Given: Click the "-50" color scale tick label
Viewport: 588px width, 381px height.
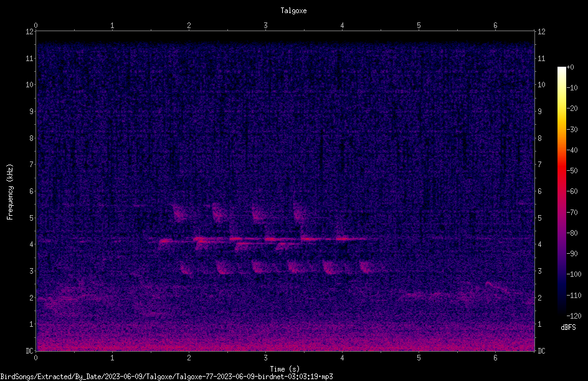Looking at the screenshot, I should pyautogui.click(x=572, y=171).
